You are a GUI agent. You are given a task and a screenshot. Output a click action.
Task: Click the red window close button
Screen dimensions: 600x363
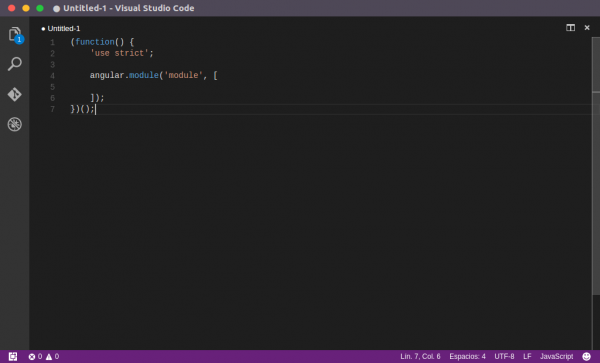(x=11, y=8)
